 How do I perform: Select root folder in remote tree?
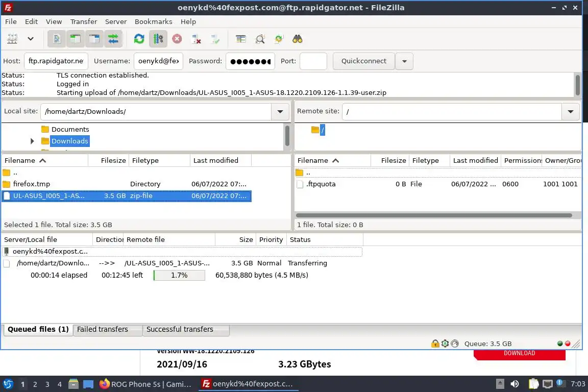[x=322, y=130]
